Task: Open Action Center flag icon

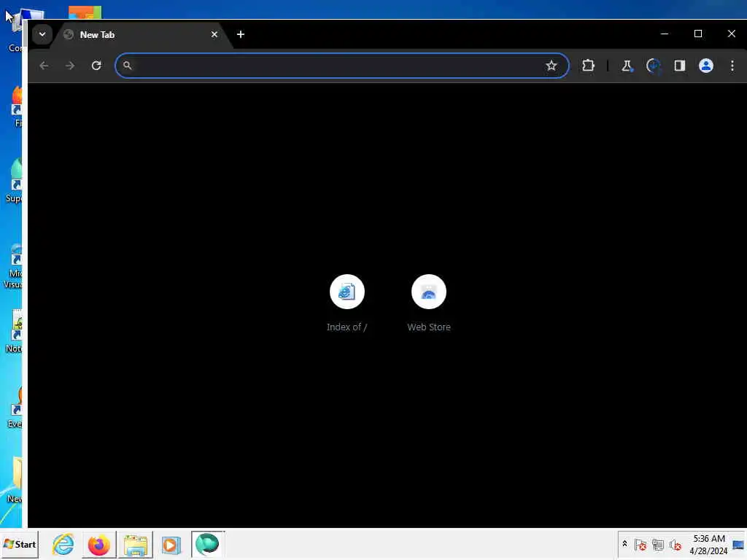Action: coord(640,544)
